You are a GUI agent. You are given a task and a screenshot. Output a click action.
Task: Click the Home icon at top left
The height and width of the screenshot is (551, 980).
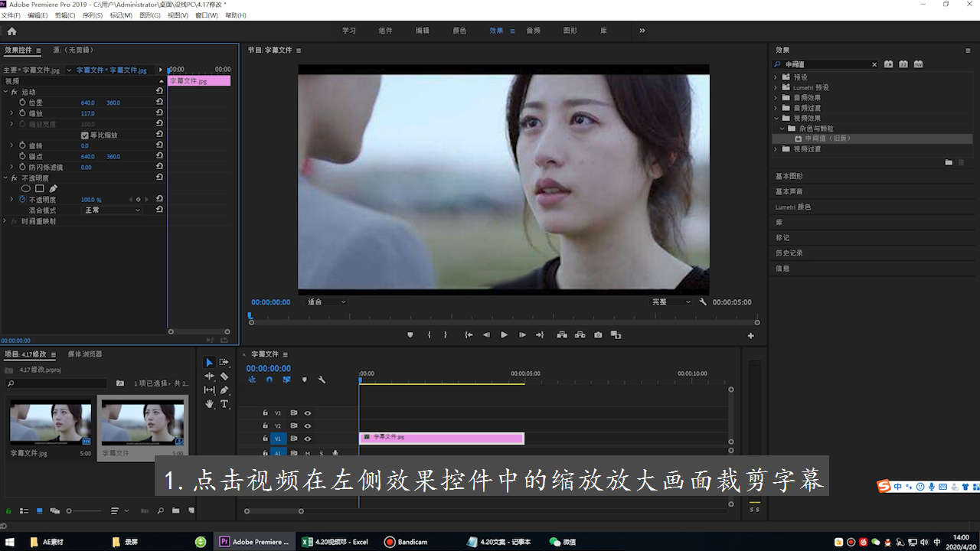11,31
